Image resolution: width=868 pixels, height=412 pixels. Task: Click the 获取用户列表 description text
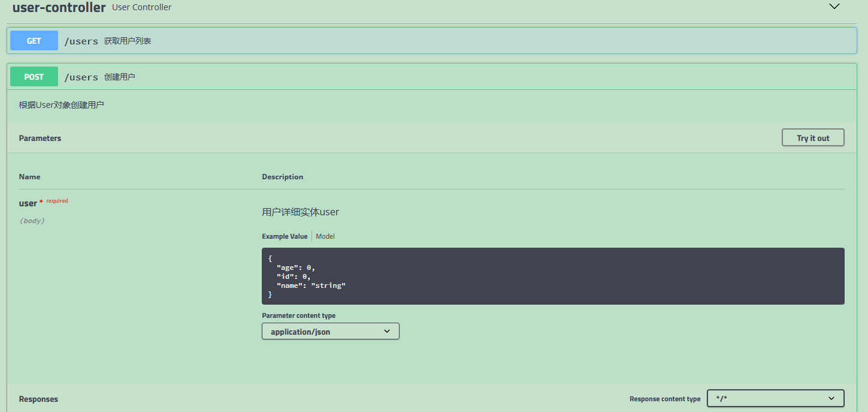(128, 41)
